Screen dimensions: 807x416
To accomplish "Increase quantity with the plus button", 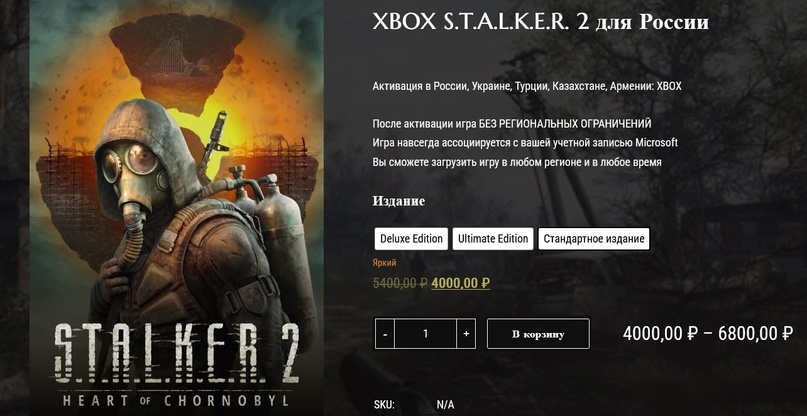I will 466,334.
